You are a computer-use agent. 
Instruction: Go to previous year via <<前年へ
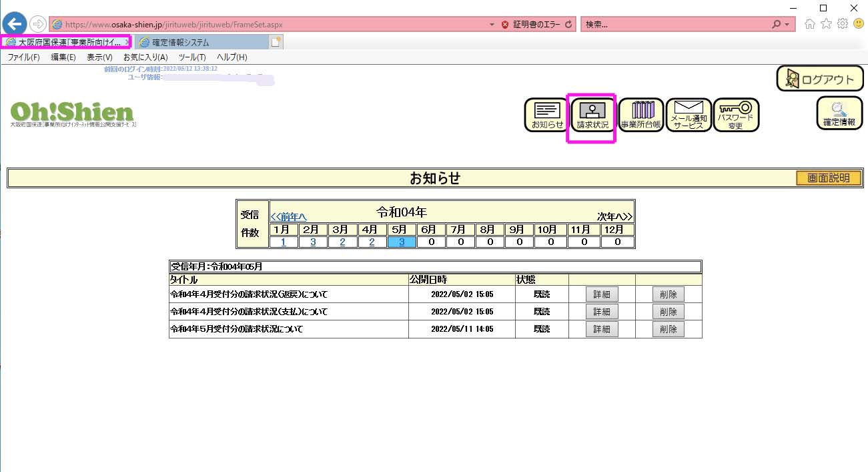[x=288, y=216]
